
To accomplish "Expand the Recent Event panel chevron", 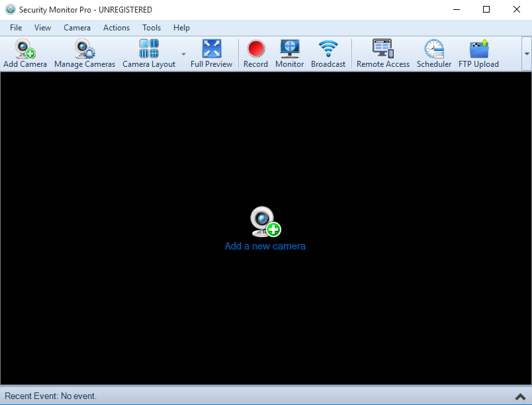I will (x=520, y=396).
